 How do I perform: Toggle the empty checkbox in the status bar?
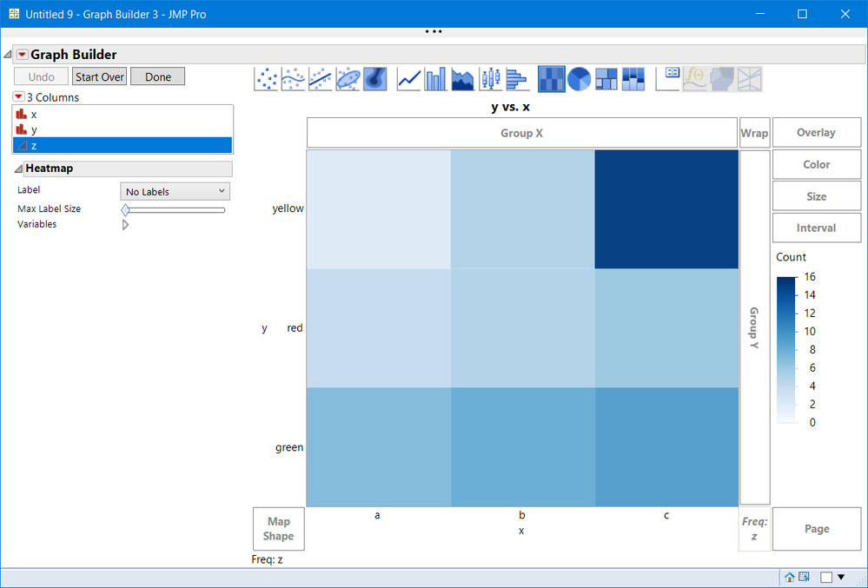click(826, 577)
